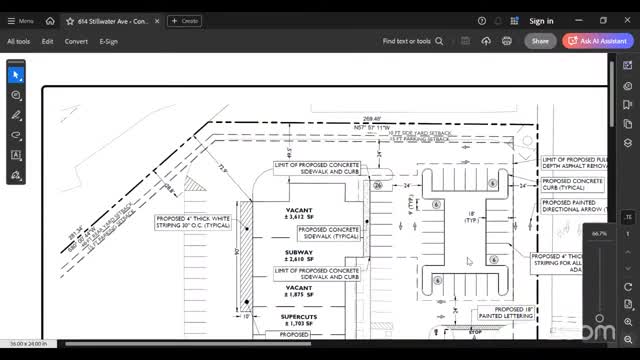
Task: Open the Help question mark icon
Action: click(x=482, y=21)
